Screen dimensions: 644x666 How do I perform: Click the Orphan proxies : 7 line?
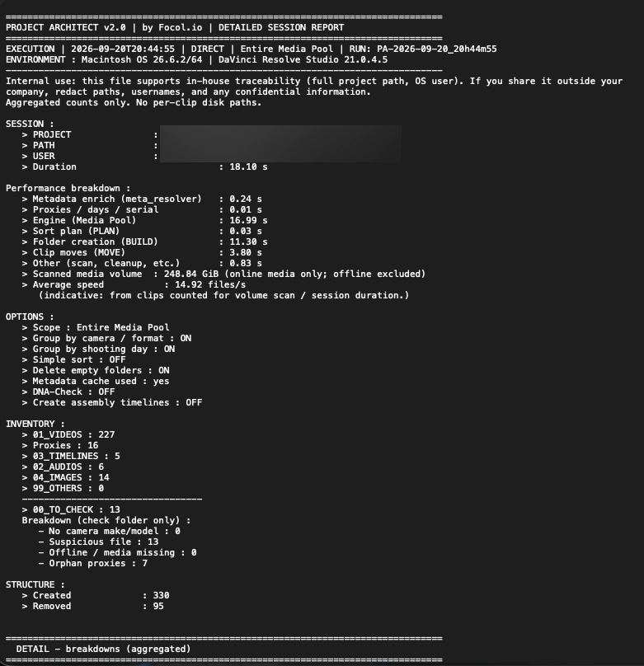tap(92, 563)
